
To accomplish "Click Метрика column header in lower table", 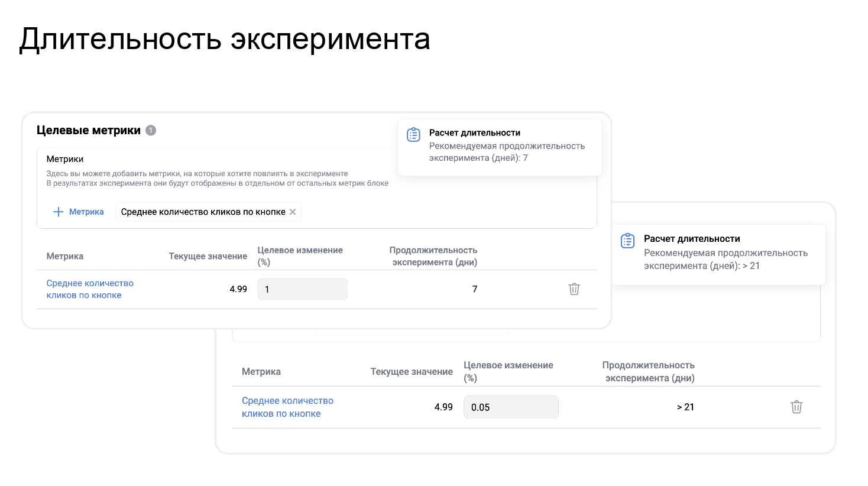I will [261, 371].
